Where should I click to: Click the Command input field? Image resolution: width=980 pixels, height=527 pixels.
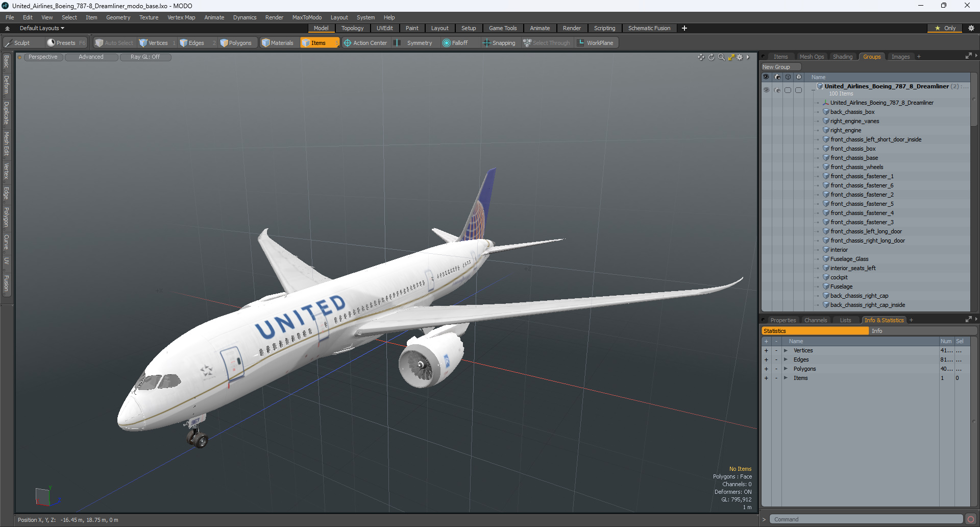[866, 519]
